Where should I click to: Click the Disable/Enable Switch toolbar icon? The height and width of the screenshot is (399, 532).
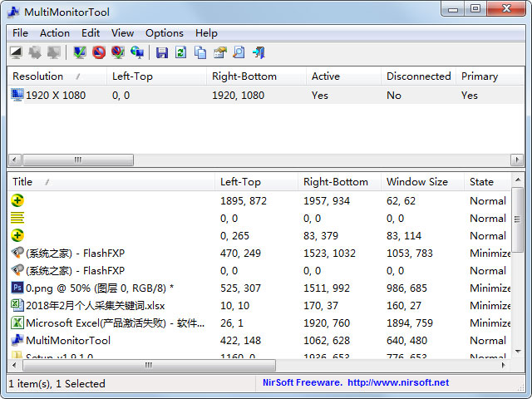coord(118,53)
